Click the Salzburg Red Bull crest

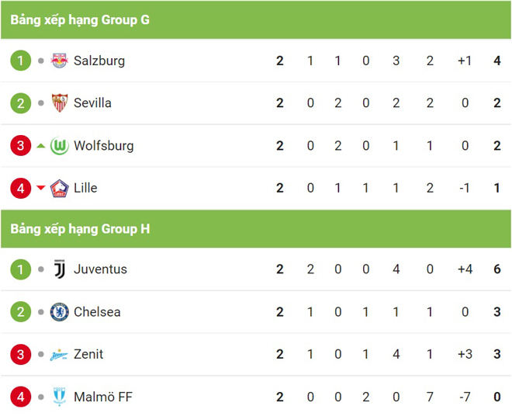click(60, 61)
